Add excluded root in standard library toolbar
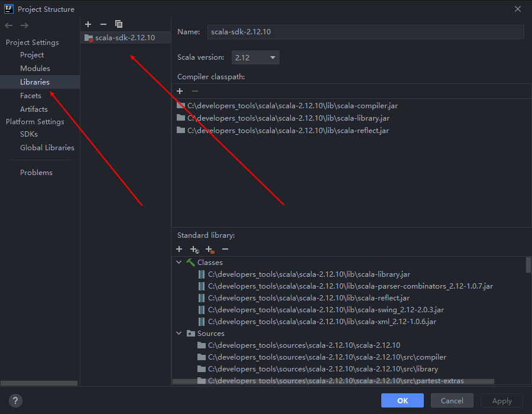The image size is (532, 414). click(210, 250)
